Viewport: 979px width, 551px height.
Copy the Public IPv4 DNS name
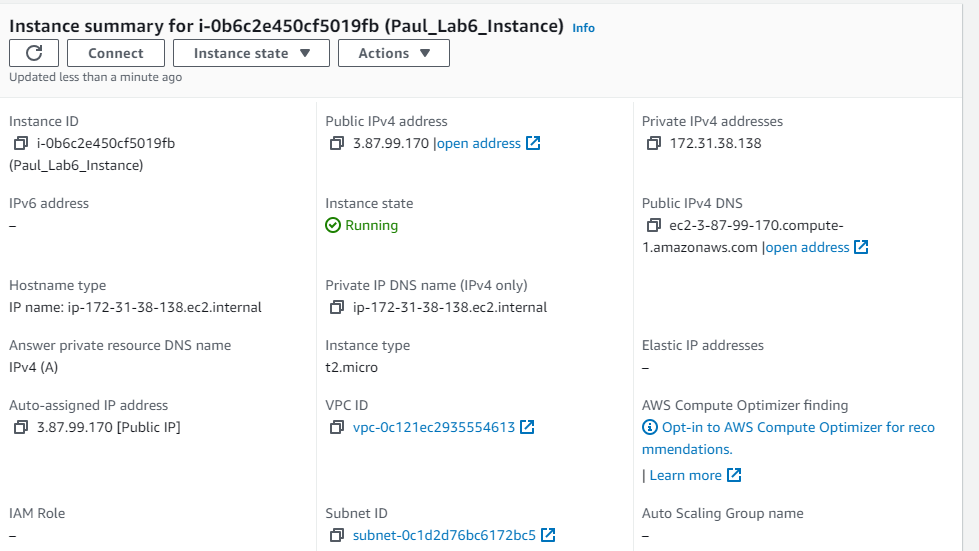point(654,225)
